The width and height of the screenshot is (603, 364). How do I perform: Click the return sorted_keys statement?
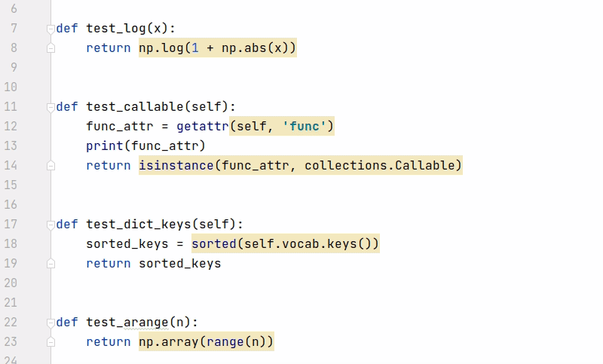click(154, 264)
